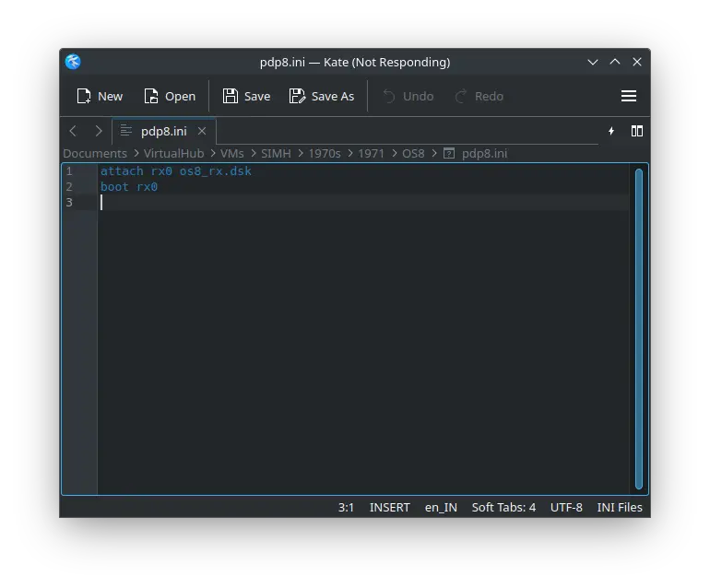Go to next tab with forward arrow
710x588 pixels.
(x=98, y=131)
